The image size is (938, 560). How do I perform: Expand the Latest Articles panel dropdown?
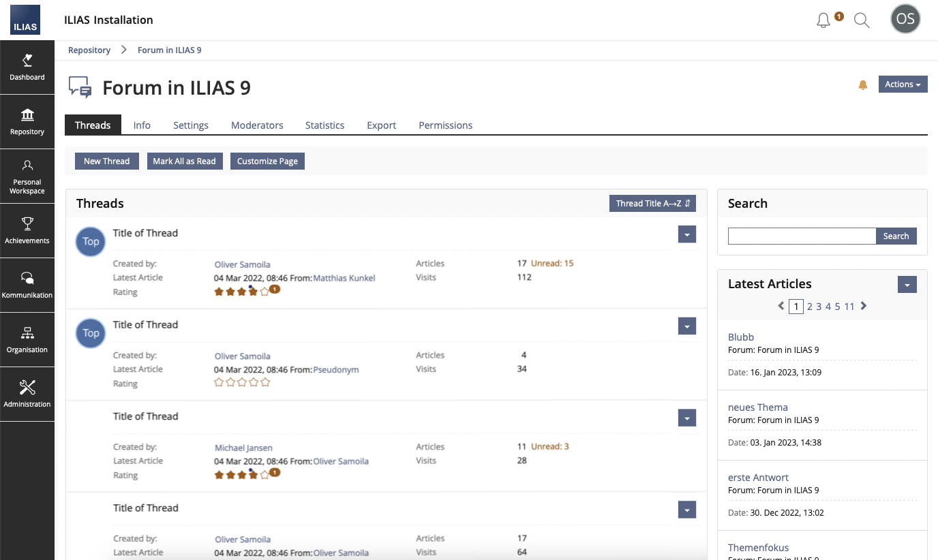[907, 285]
